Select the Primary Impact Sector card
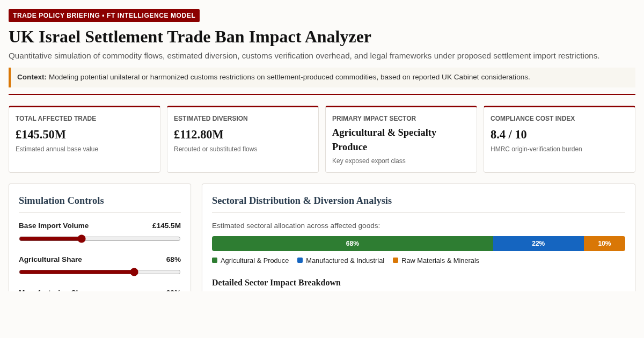This screenshot has width=644, height=338. [401, 139]
